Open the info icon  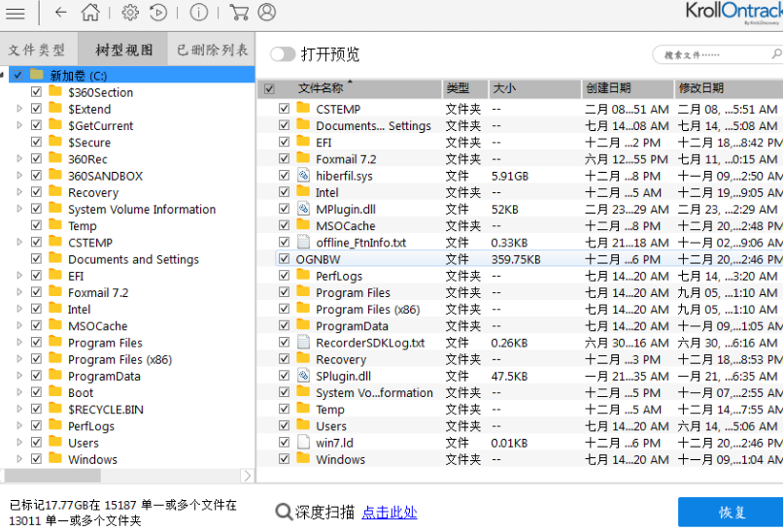(198, 13)
